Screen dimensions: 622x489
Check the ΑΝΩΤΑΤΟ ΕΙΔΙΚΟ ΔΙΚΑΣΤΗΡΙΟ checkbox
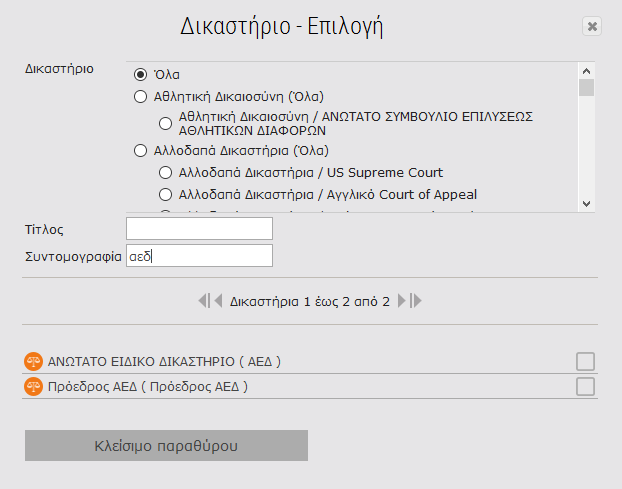(x=586, y=361)
